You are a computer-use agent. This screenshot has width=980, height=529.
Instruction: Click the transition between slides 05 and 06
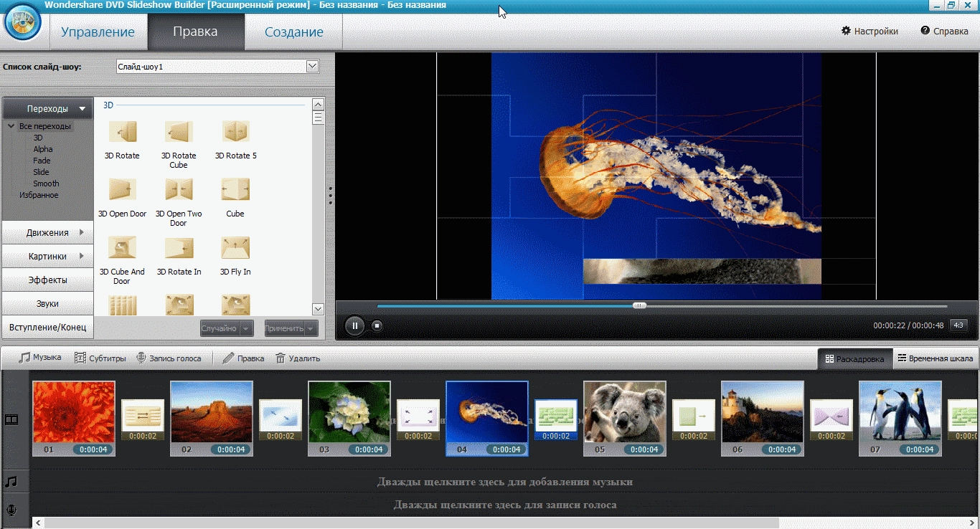(694, 420)
